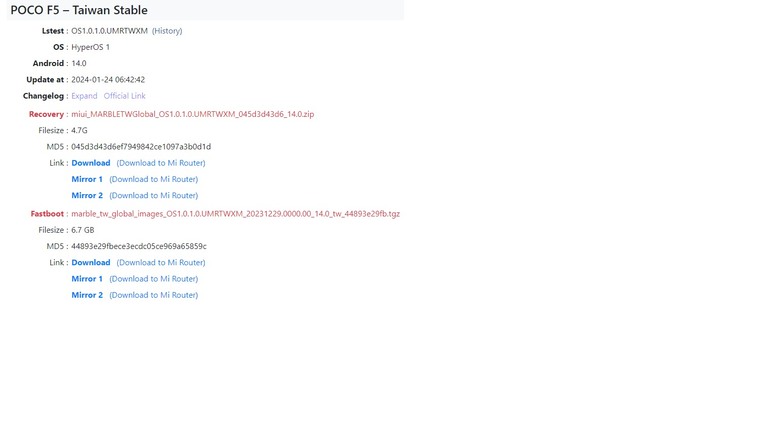Click the Changelog label
Image resolution: width=780 pixels, height=439 pixels.
[43, 96]
